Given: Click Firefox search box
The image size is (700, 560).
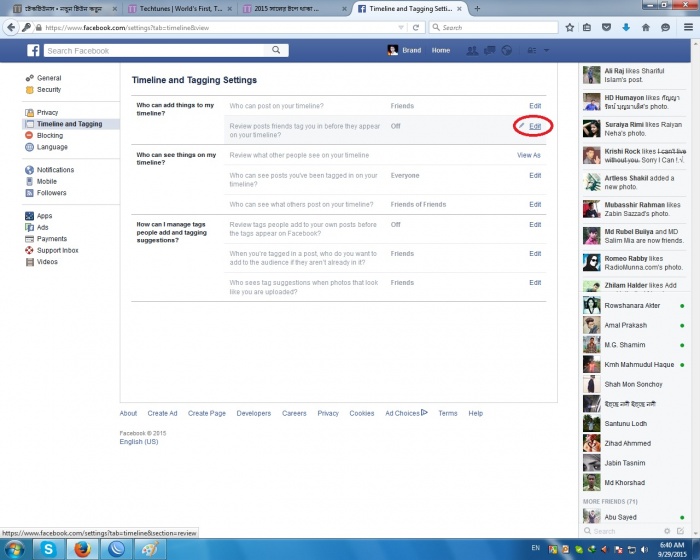Looking at the screenshot, I should (494, 27).
